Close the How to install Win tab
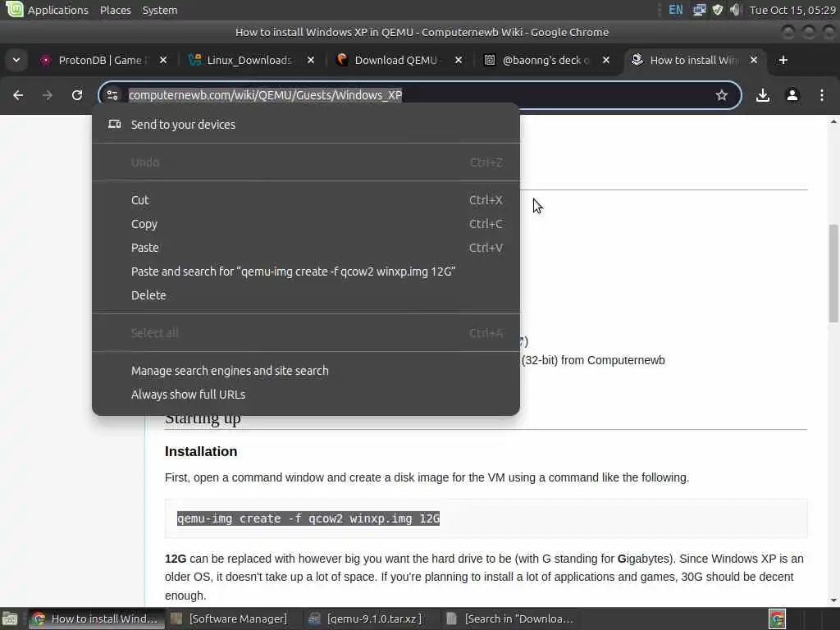This screenshot has width=840, height=630. click(754, 60)
